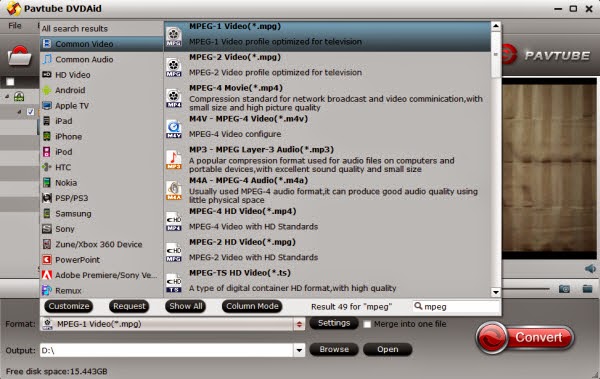Open the PSP/PS3 category
The height and width of the screenshot is (379, 600).
[101, 198]
